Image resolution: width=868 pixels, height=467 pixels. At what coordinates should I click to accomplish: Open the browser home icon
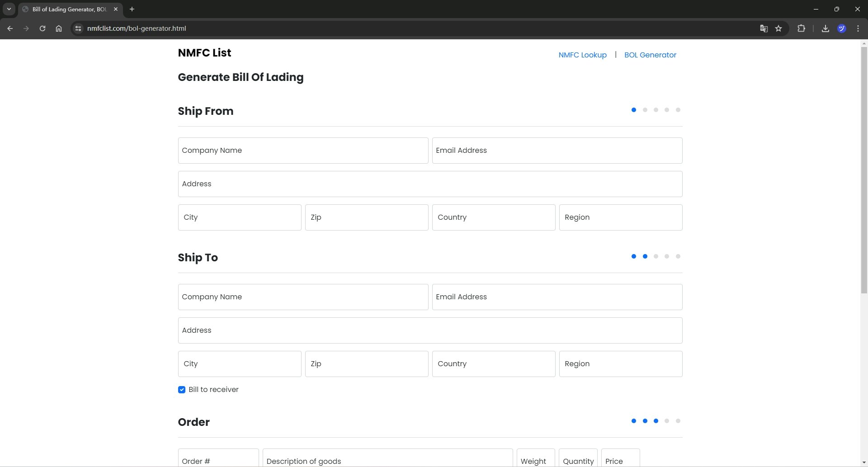point(59,28)
